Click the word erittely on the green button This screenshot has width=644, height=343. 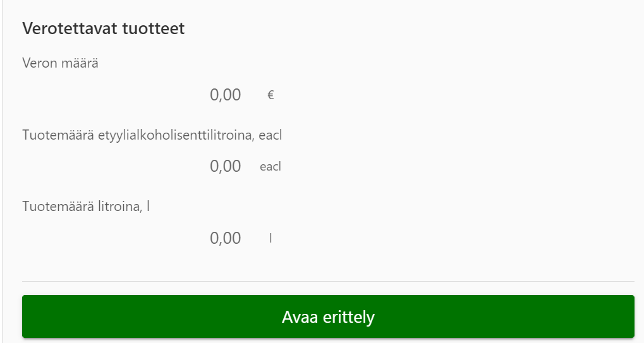pos(349,316)
